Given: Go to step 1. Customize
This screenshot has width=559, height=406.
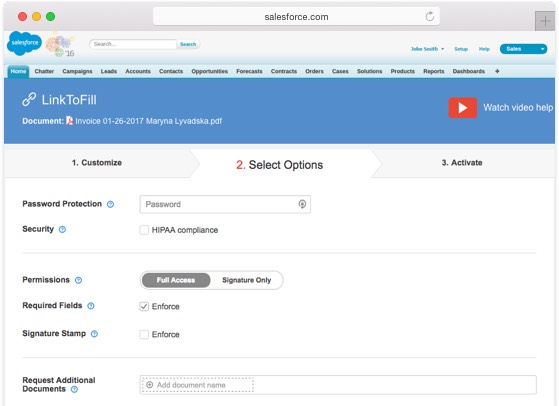Looking at the screenshot, I should click(97, 163).
